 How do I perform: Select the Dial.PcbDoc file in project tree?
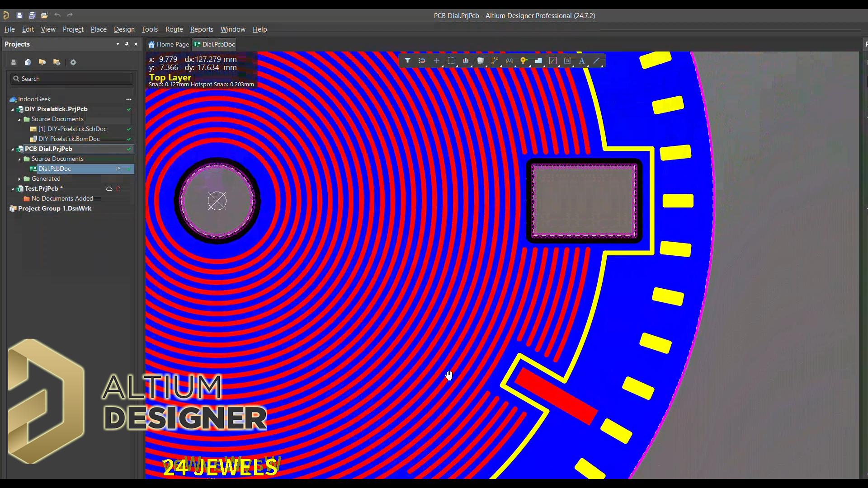[54, 169]
